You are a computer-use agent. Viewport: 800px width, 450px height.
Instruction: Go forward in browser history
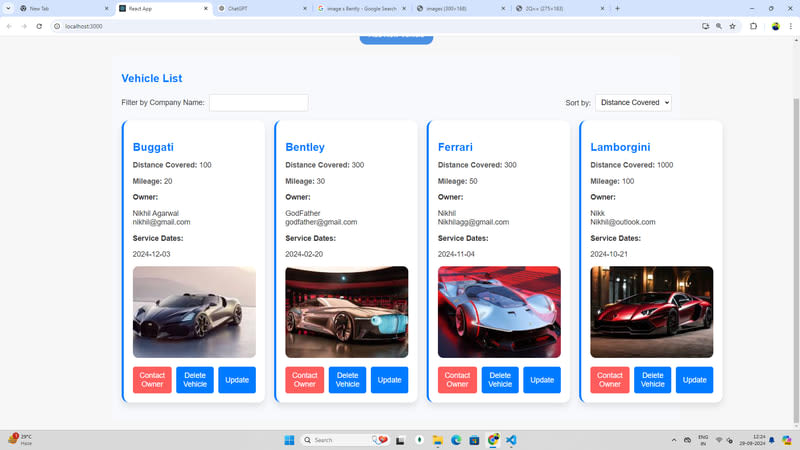(x=24, y=26)
